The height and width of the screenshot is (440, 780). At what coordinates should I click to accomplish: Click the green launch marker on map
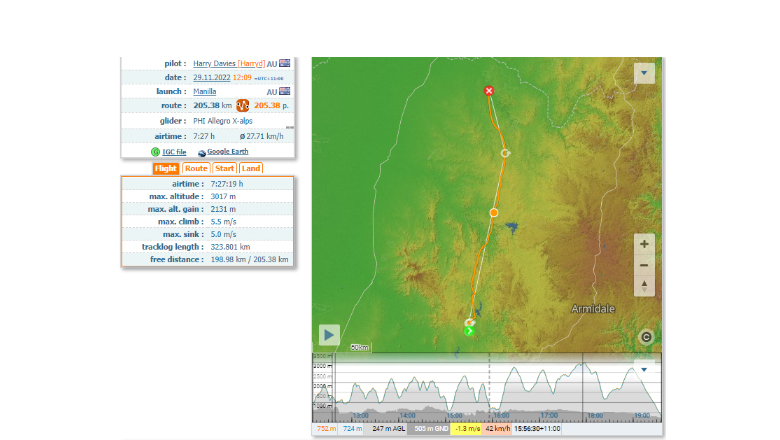(x=469, y=330)
